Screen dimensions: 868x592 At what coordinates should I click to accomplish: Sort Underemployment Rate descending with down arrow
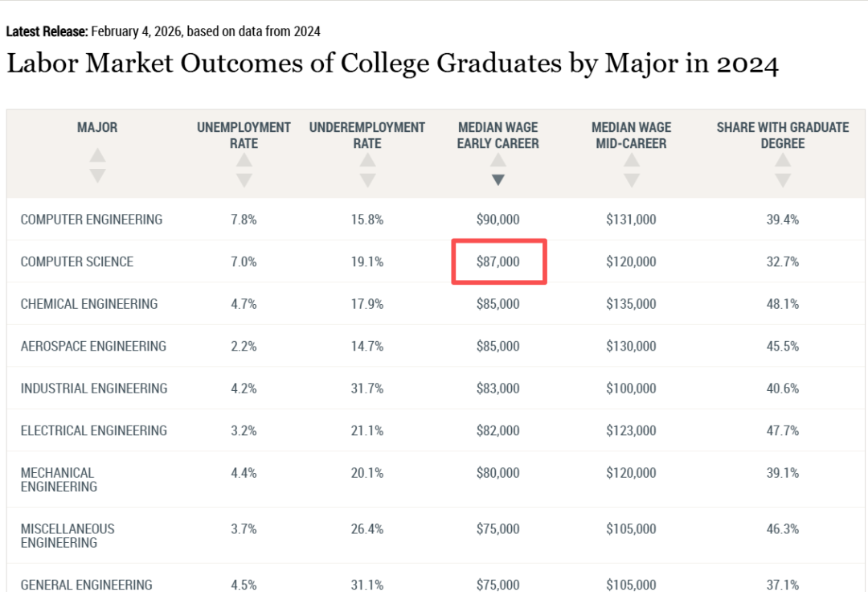pos(367,180)
